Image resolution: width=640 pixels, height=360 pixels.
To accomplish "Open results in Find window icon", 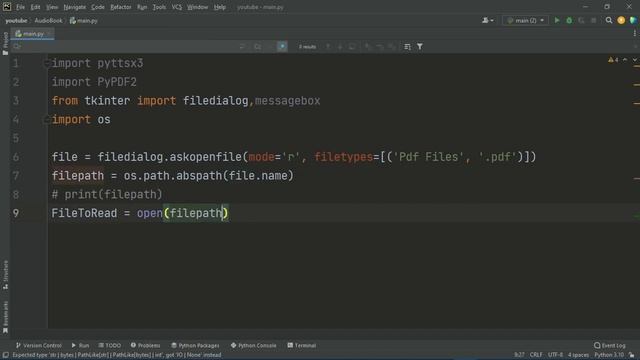I will click(x=352, y=47).
